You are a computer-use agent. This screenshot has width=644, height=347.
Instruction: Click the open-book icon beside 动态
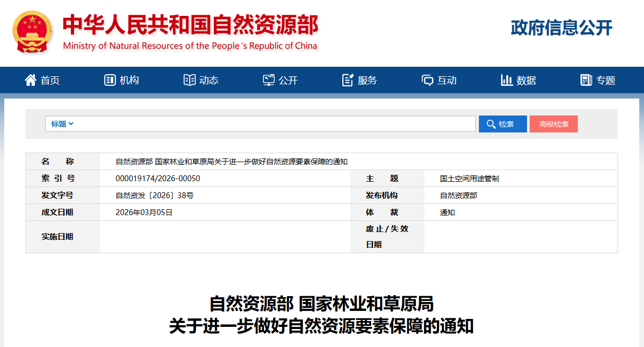[x=189, y=79]
